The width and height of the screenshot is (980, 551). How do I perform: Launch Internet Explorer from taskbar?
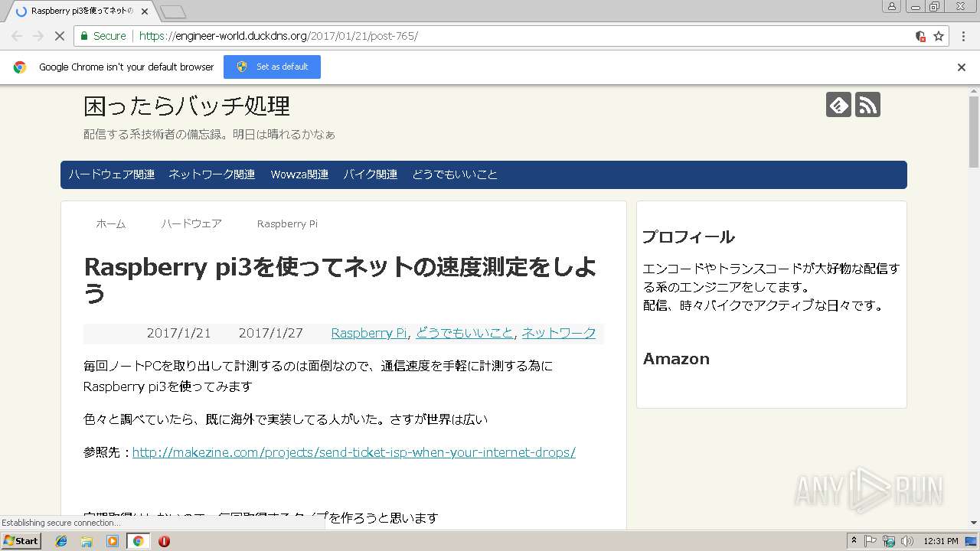tap(61, 541)
